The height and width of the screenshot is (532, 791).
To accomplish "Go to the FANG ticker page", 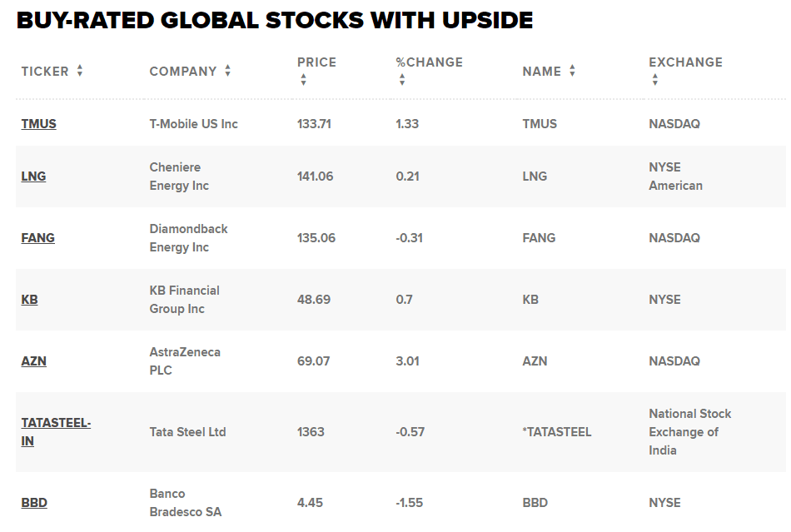I will [38, 238].
